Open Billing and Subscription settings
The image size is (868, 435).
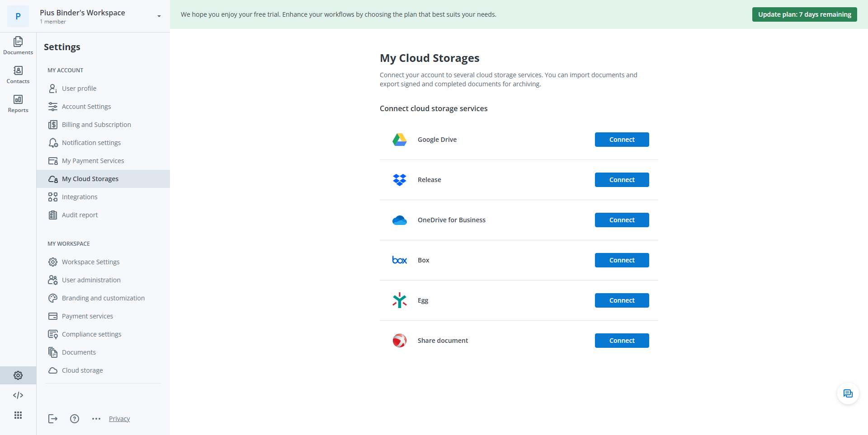(96, 125)
